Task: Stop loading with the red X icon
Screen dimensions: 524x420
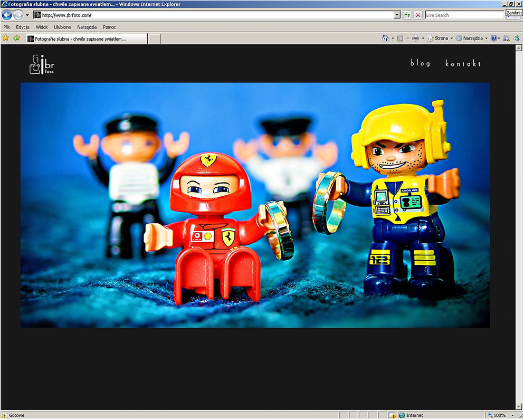Action: tap(418, 15)
